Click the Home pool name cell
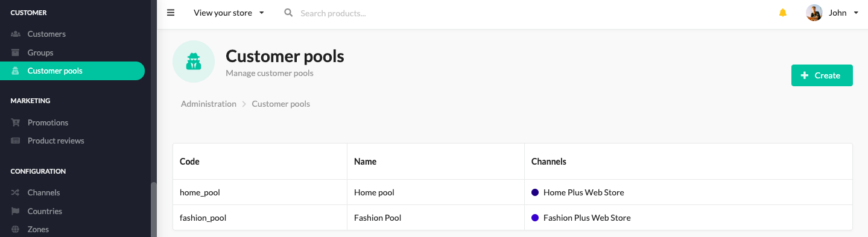Screen dimensions: 868x237 click(436, 192)
